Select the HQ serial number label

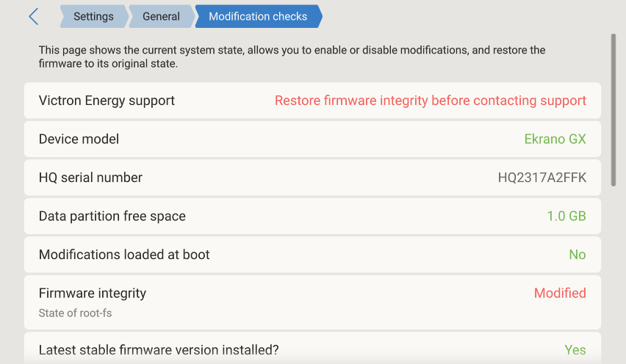pos(90,178)
